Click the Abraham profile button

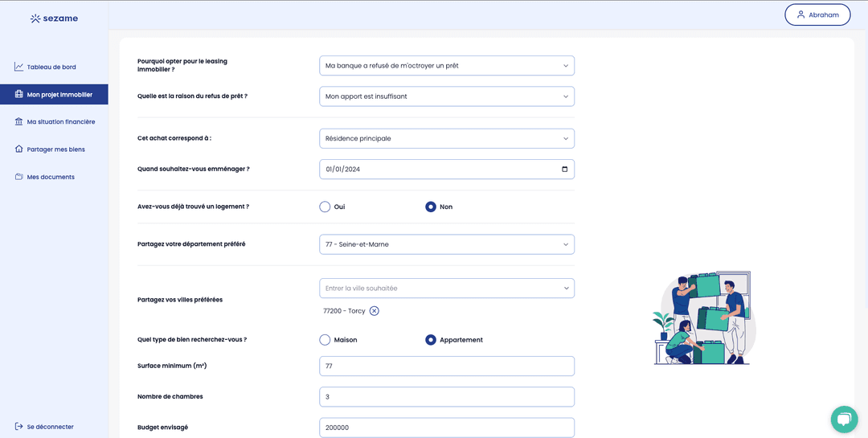(x=817, y=14)
